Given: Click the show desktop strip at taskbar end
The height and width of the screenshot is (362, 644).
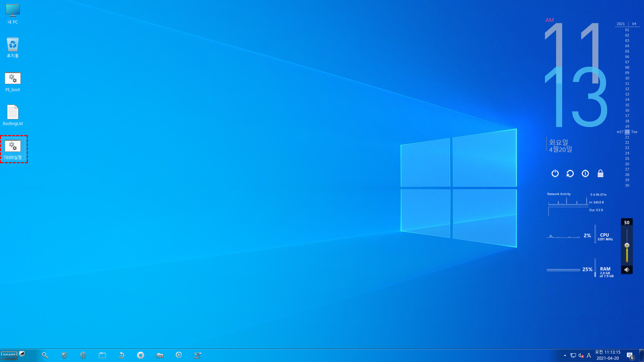Looking at the screenshot, I should tap(642, 355).
